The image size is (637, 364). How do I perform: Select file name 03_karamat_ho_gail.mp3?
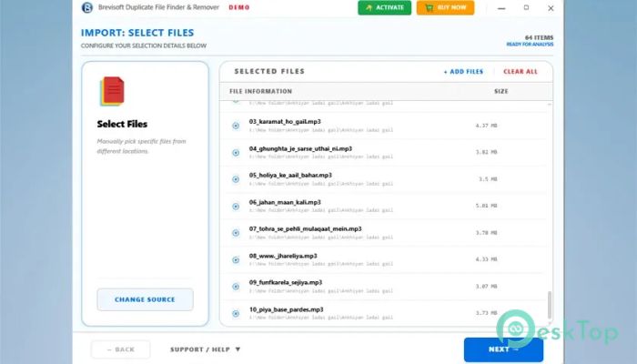click(285, 121)
